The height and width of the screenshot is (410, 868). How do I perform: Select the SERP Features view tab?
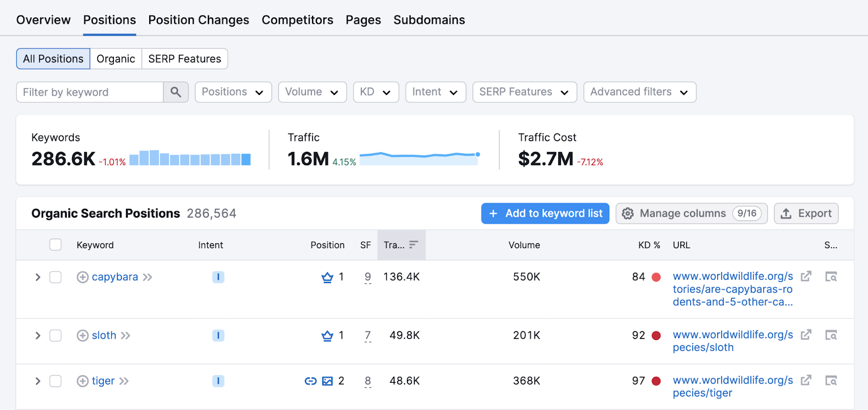point(184,59)
